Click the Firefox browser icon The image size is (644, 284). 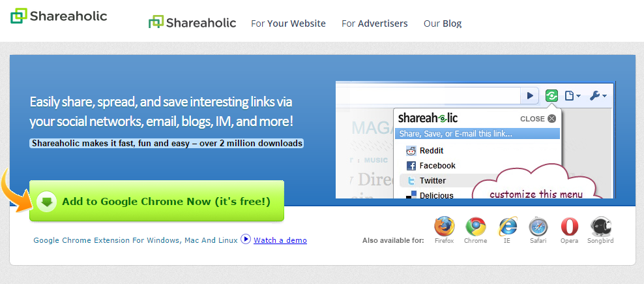coord(445,227)
